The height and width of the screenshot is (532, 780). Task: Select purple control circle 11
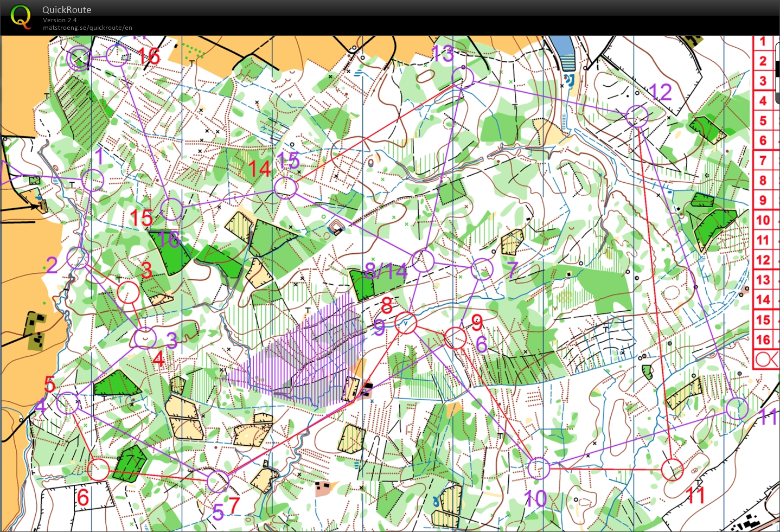[737, 409]
